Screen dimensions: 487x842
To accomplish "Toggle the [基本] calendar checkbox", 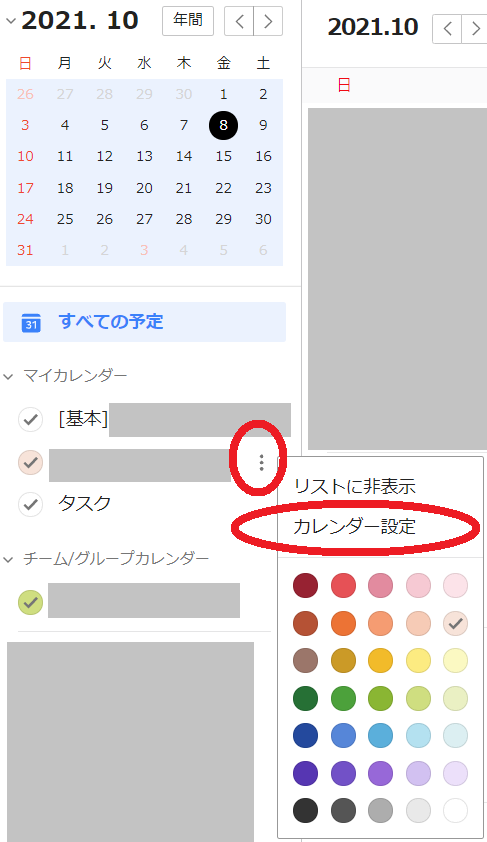I will coord(31,419).
